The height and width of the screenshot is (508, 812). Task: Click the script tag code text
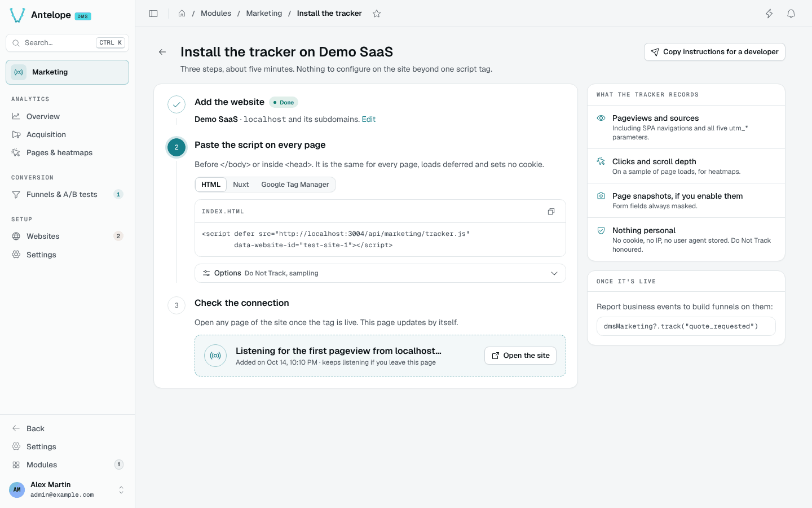tap(336, 239)
